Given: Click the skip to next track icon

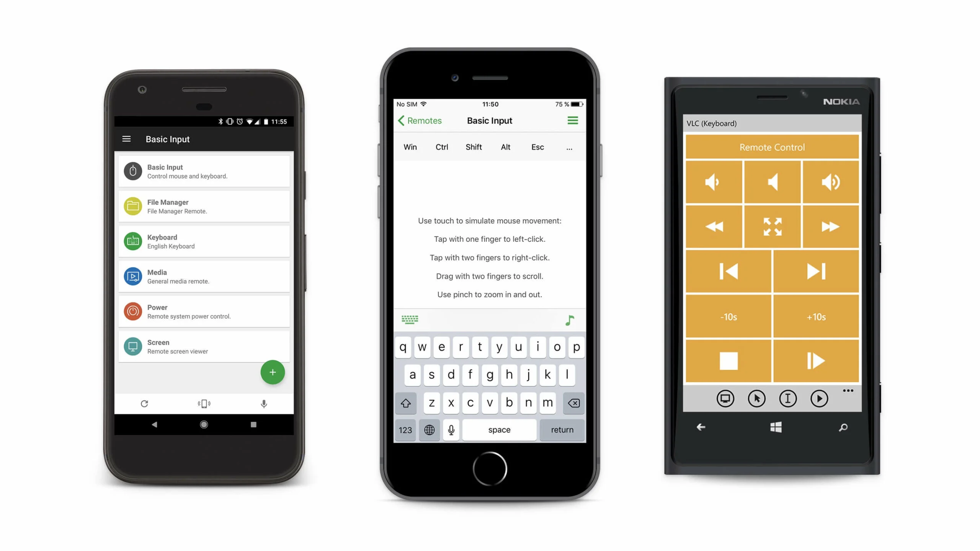Looking at the screenshot, I should click(x=816, y=272).
